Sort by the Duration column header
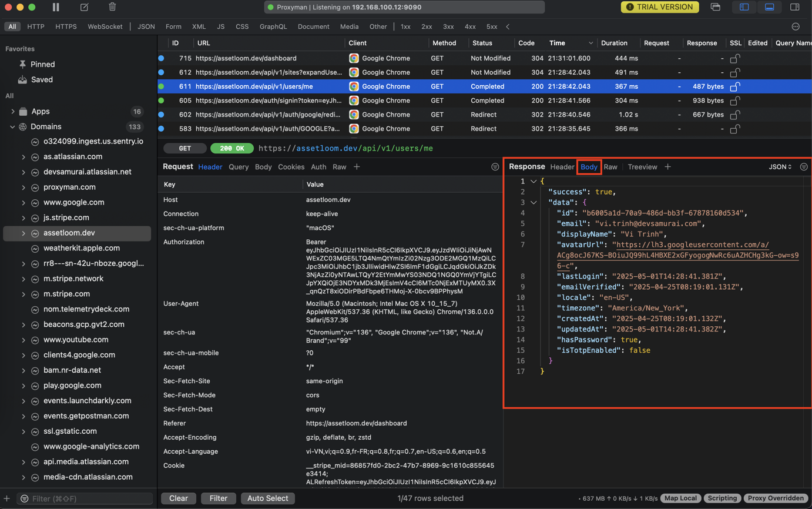The width and height of the screenshot is (812, 509). tap(614, 43)
